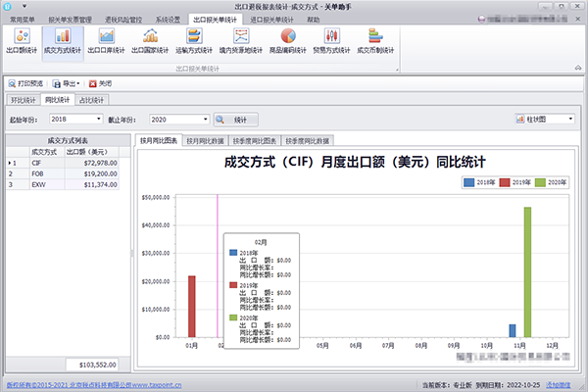The width and height of the screenshot is (588, 392).
Task: Open the 截止年份 2020 dropdown
Action: (x=205, y=120)
